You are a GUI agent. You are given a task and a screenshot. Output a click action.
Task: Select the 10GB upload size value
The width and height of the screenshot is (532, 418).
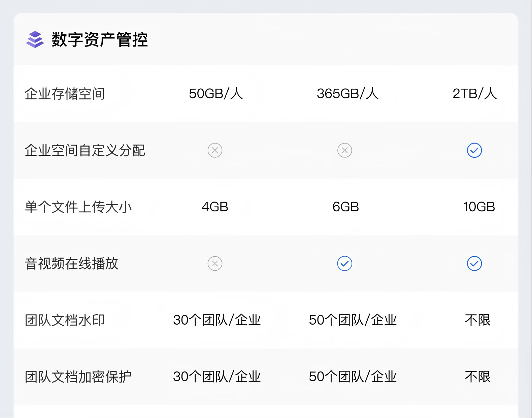point(479,207)
